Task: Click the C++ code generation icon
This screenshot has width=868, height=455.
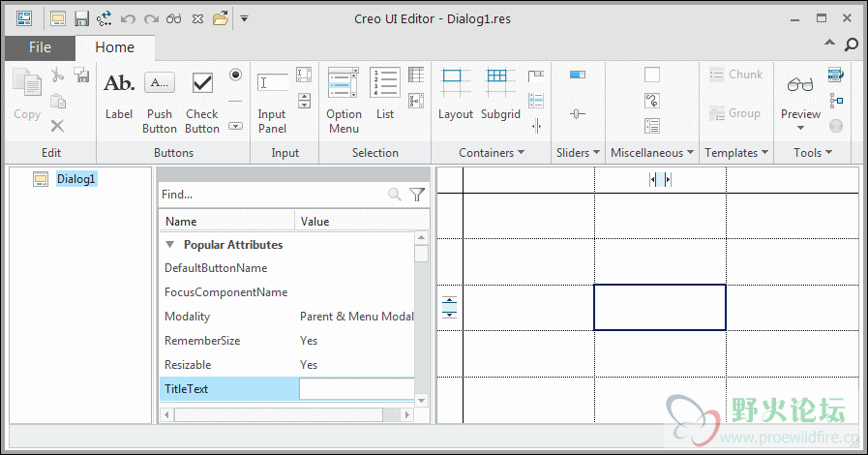Action: (104, 18)
